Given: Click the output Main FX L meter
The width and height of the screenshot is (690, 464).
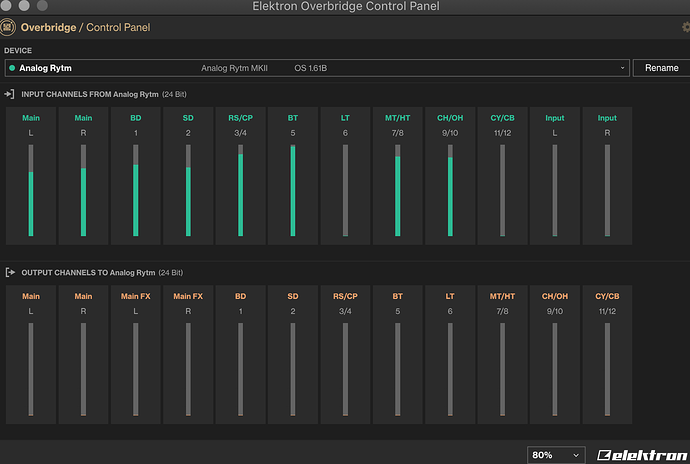Looking at the screenshot, I should (136, 369).
